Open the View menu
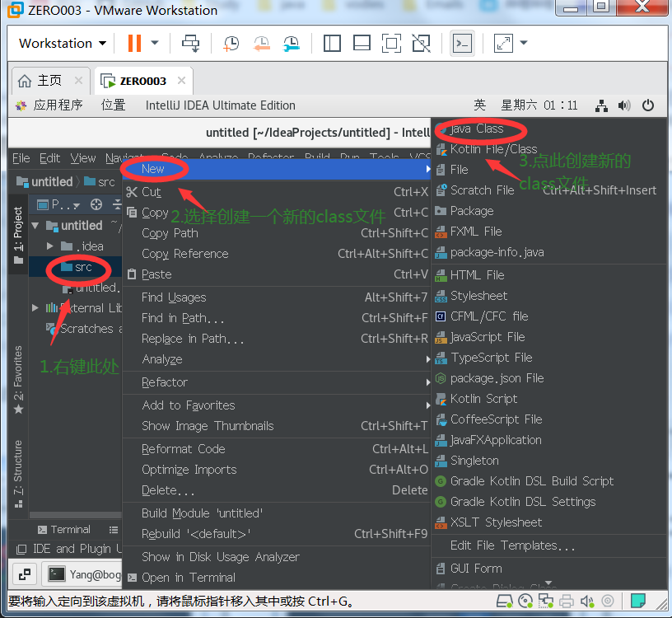The height and width of the screenshot is (618, 672). [x=82, y=158]
